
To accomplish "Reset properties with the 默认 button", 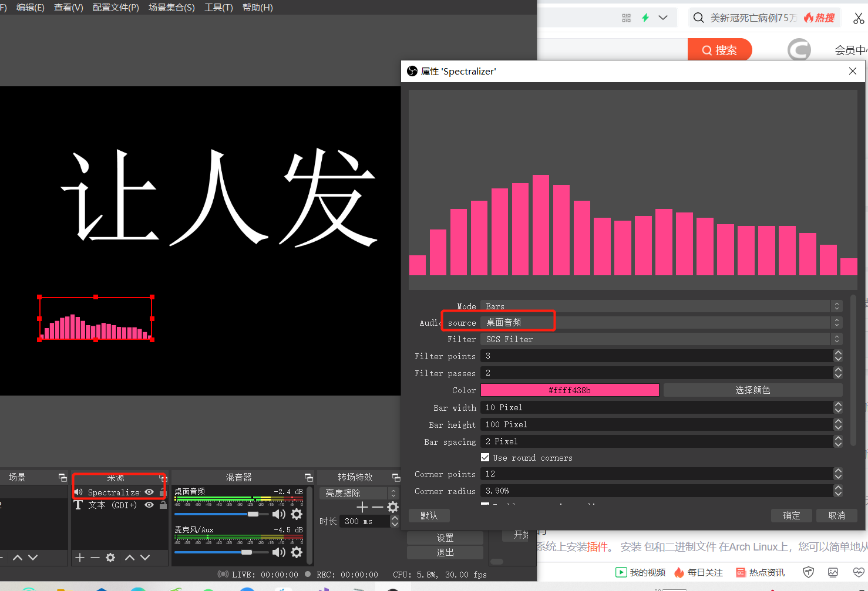I will (x=429, y=515).
